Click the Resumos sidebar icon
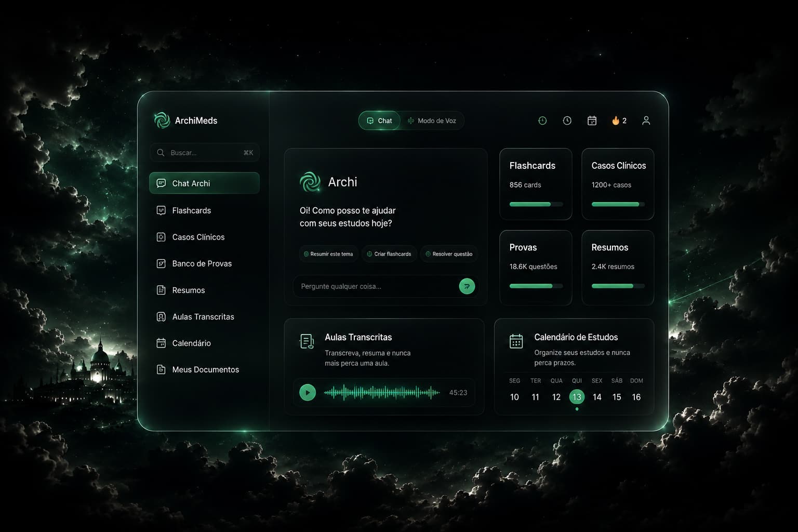Screen dimensions: 798x532 pyautogui.click(x=161, y=290)
